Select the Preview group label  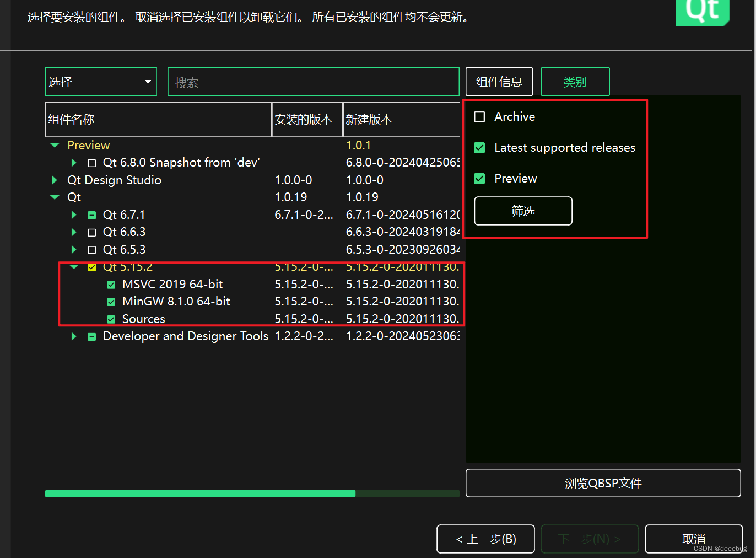tap(88, 146)
